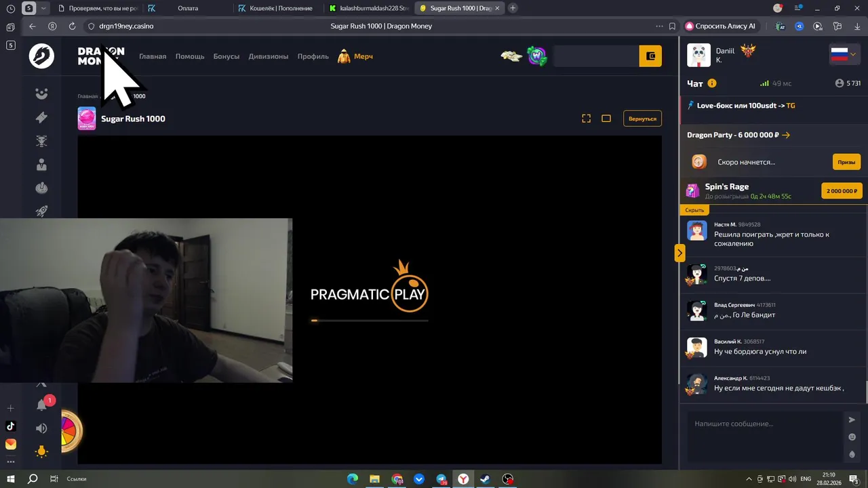This screenshot has width=868, height=488.
Task: Open browser downloads
Action: [x=858, y=26]
